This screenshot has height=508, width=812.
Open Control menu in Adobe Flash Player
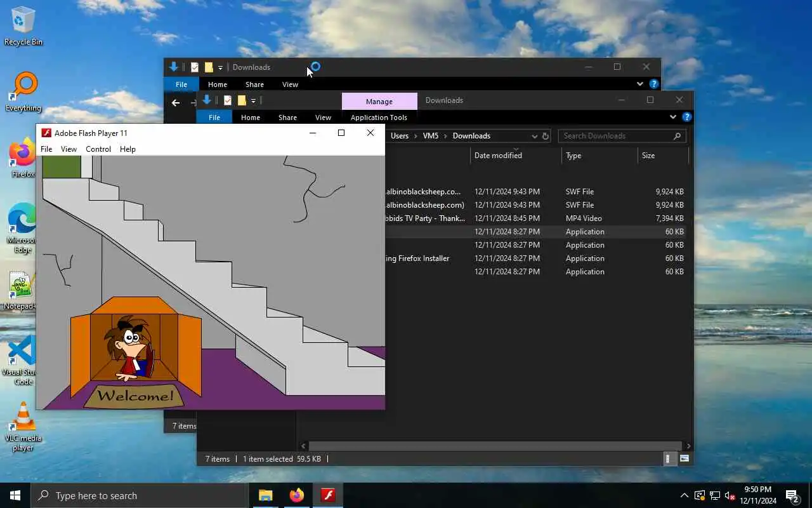(98, 149)
